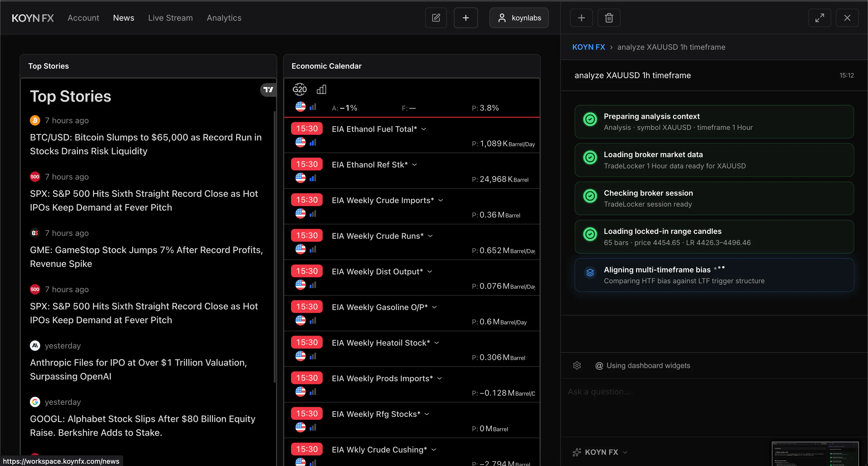The height and width of the screenshot is (466, 868).
Task: Expand EIA Weekly Rfg Stocks details
Action: point(427,414)
